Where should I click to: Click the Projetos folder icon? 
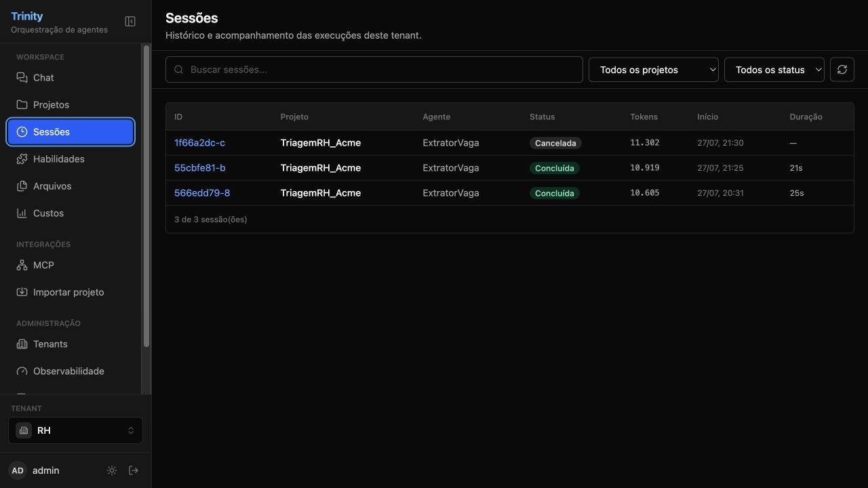(22, 105)
